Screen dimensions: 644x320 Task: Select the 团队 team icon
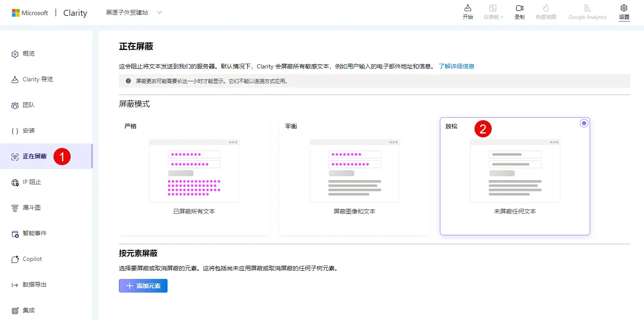click(15, 105)
